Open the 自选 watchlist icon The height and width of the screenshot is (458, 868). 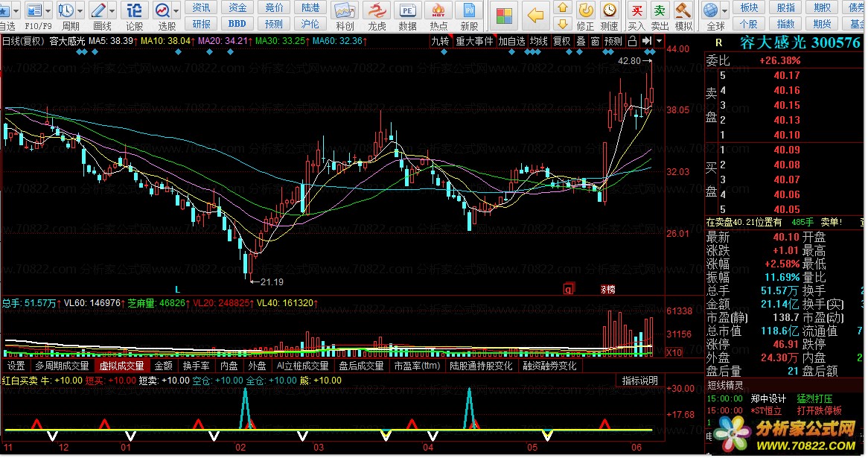point(4,10)
